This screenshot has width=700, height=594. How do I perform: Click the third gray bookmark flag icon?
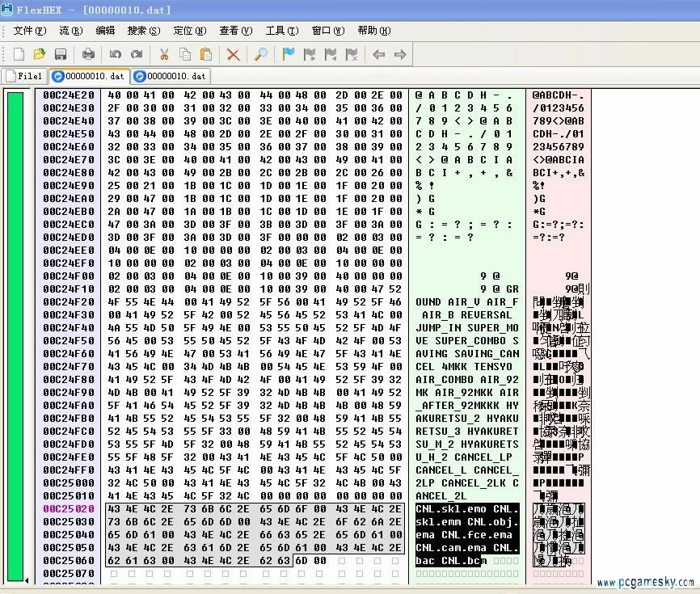point(352,54)
